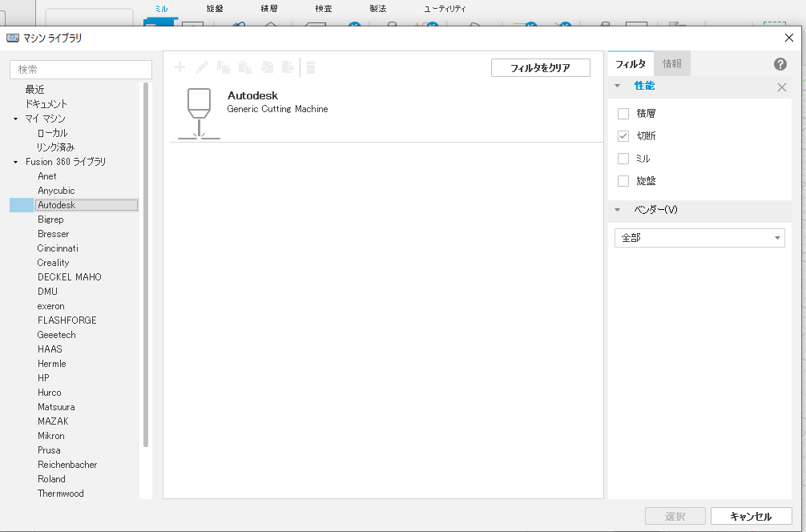Select the Roland vendor
The height and width of the screenshot is (532, 806).
(51, 478)
